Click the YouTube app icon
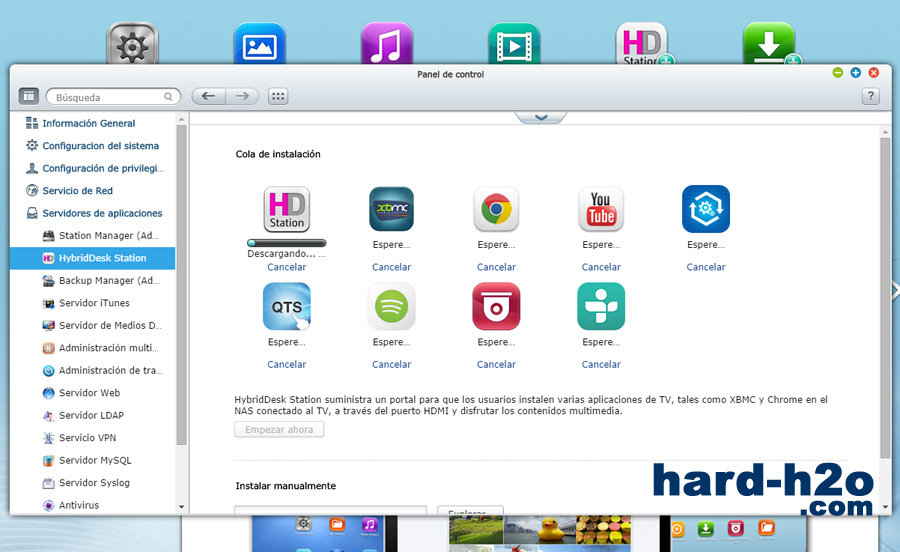 pyautogui.click(x=601, y=209)
